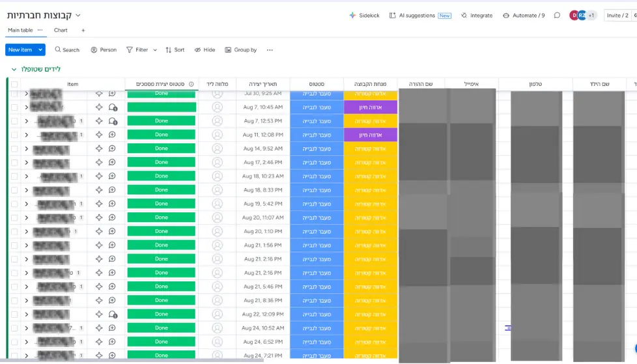
Task: Expand subitems of the Aug 11, 12:08 PM row
Action: pyautogui.click(x=27, y=135)
